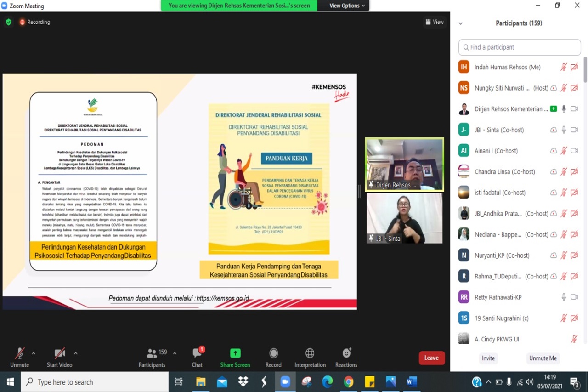Select participant Retty Ratnawati-KP
This screenshot has height=392, width=588.
(520, 297)
